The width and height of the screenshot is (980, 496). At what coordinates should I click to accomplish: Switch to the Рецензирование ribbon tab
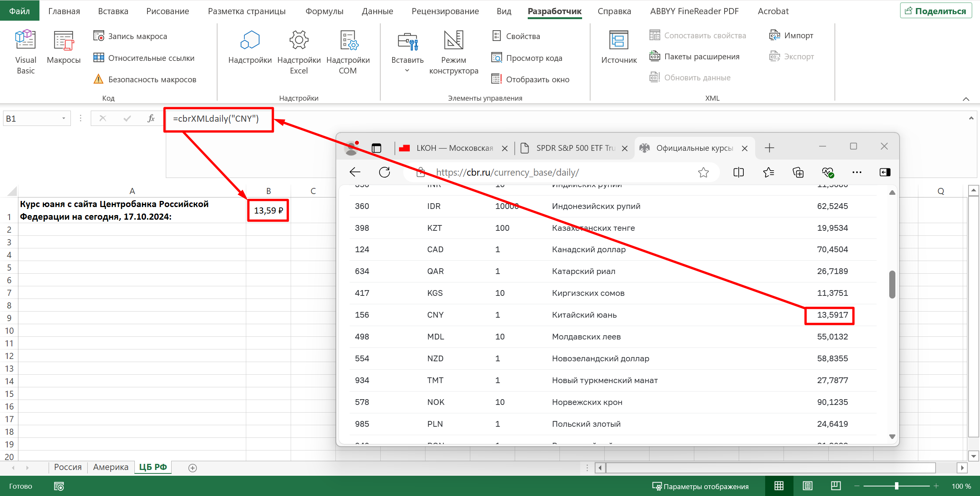coord(445,11)
